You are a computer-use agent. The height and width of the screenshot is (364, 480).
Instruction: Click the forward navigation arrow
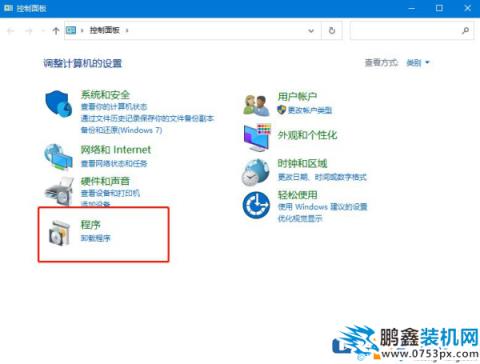pyautogui.click(x=29, y=31)
